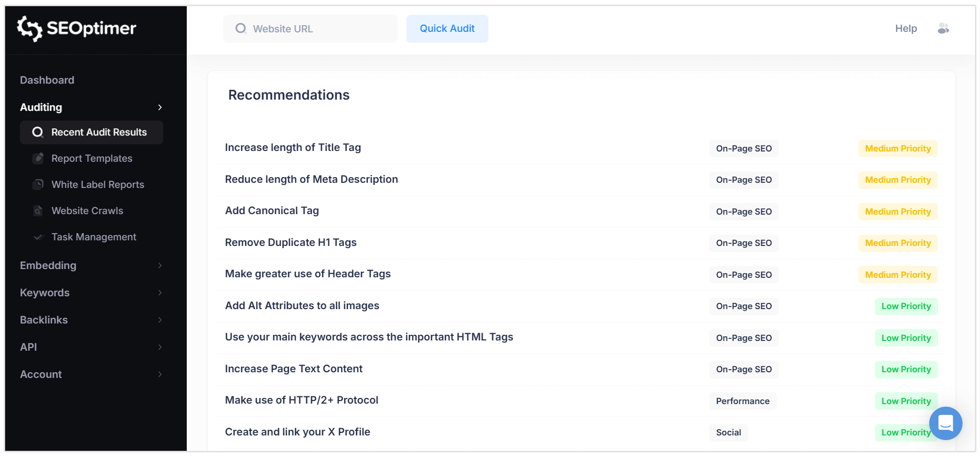
Task: Click Performance tag in HTTP/2+ row
Action: [x=743, y=401]
